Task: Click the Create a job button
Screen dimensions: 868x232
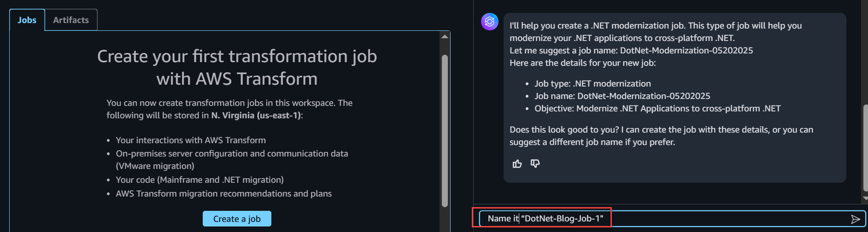Action: coord(237,219)
